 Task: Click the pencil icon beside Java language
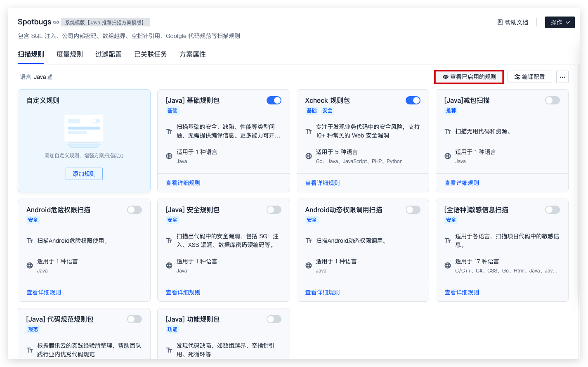pyautogui.click(x=50, y=77)
